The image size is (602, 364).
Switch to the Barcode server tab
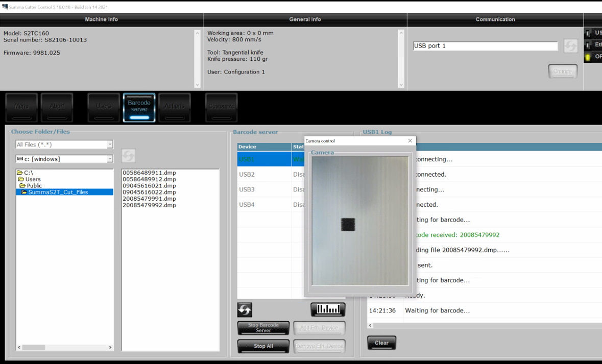pyautogui.click(x=139, y=107)
